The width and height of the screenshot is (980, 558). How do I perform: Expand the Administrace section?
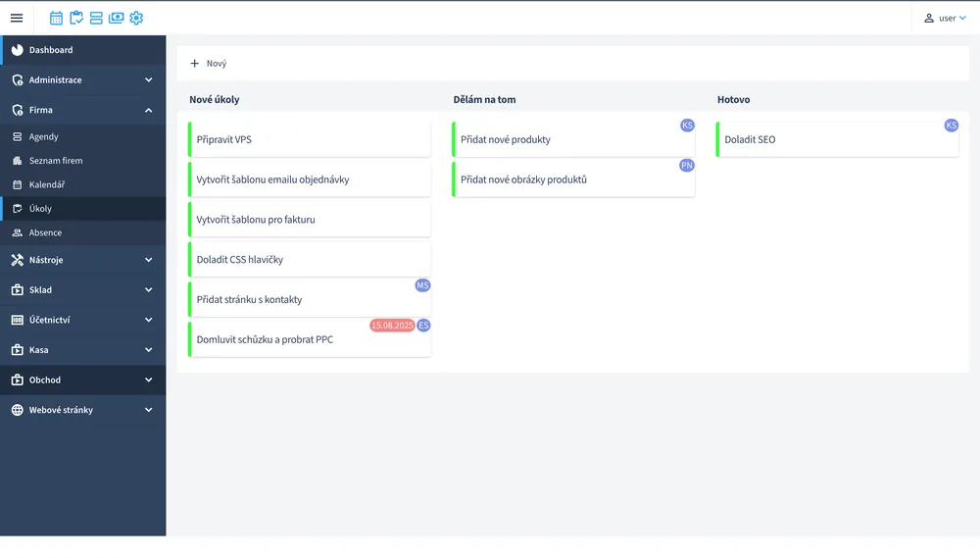coord(83,80)
